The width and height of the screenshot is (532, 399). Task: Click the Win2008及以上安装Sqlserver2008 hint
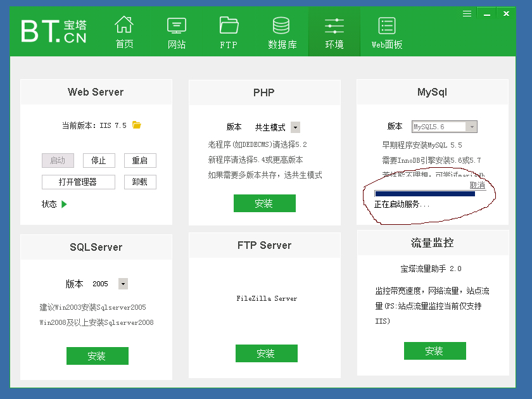point(96,322)
